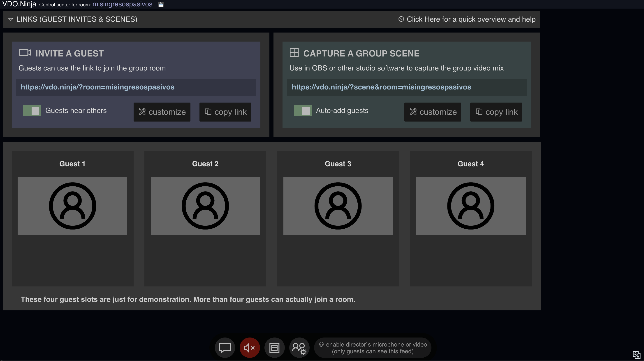Viewport: 644px width, 361px height.
Task: Copy the guest invite link
Action: (225, 112)
